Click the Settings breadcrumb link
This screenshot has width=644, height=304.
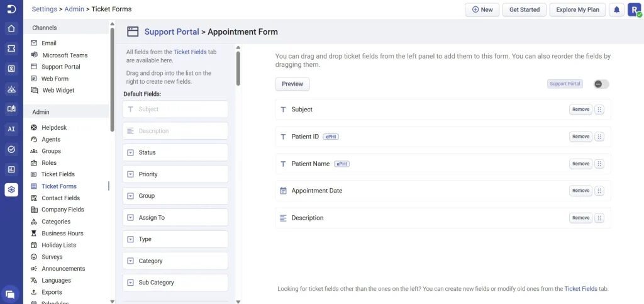pos(45,9)
